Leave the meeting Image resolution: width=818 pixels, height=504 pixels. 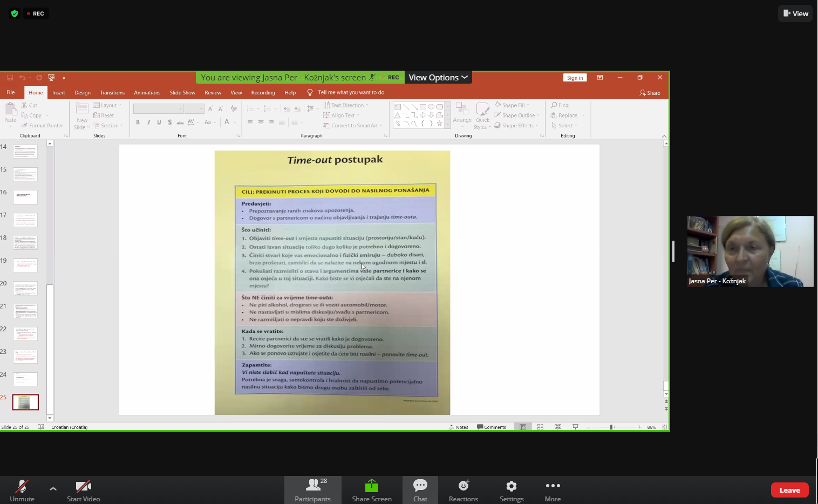tap(789, 490)
